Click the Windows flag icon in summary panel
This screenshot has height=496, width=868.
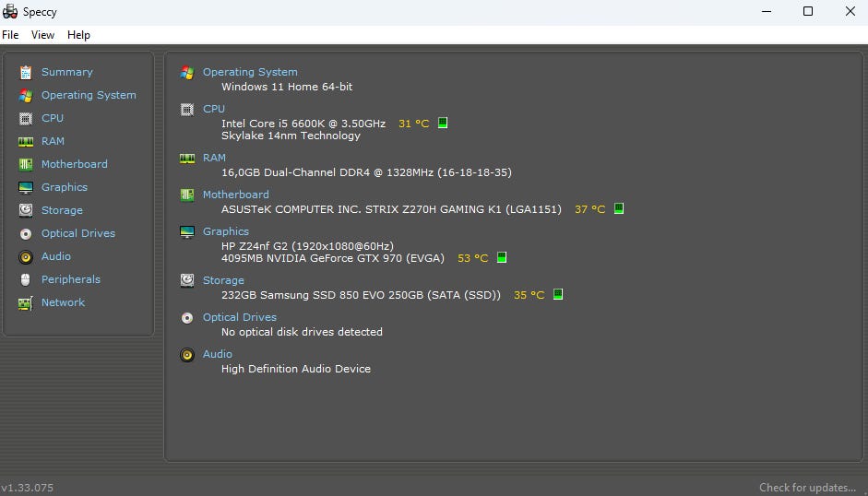187,73
